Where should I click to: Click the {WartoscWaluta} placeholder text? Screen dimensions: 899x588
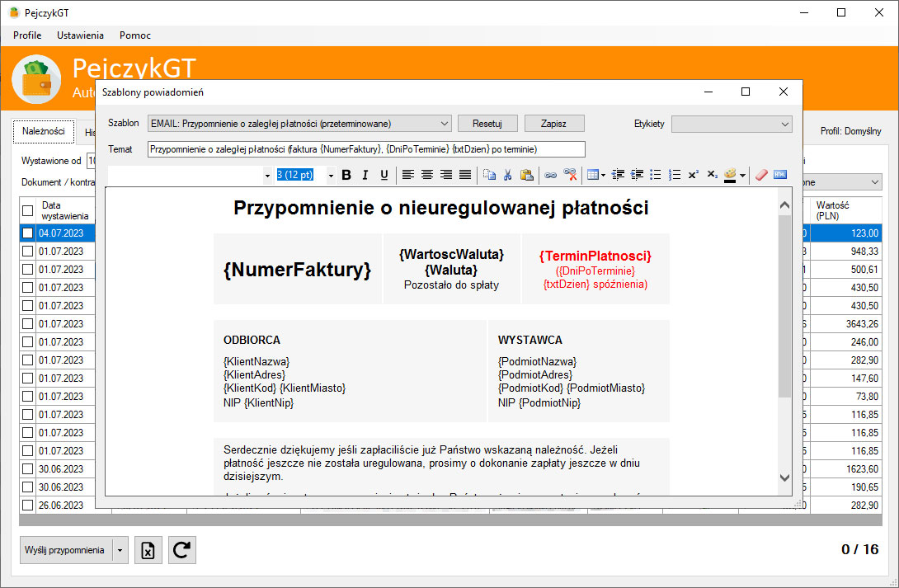coord(451,254)
